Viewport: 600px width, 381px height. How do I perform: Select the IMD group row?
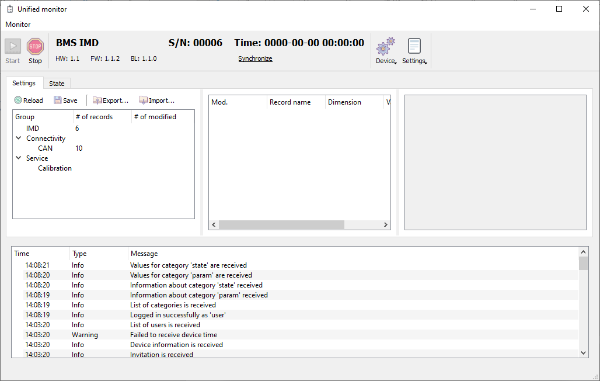(103, 128)
